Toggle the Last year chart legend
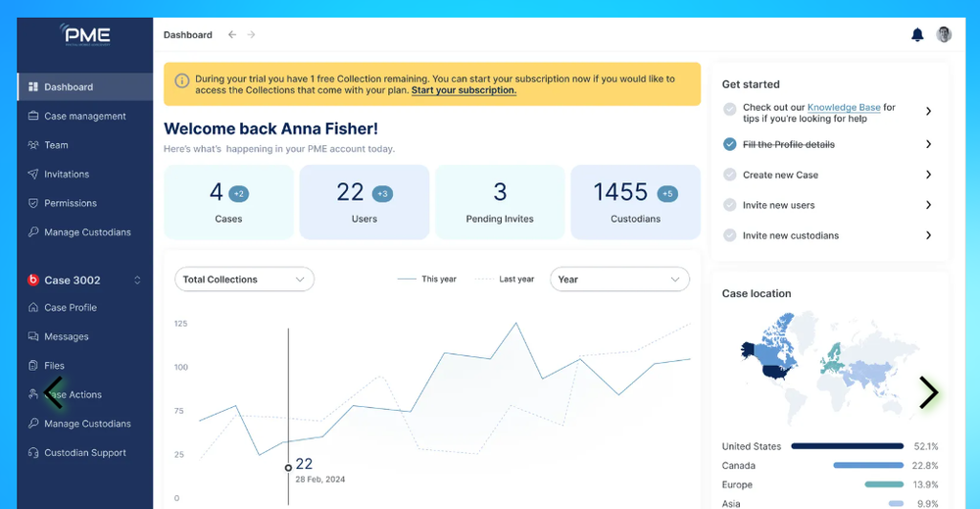The width and height of the screenshot is (980, 509). 505,279
